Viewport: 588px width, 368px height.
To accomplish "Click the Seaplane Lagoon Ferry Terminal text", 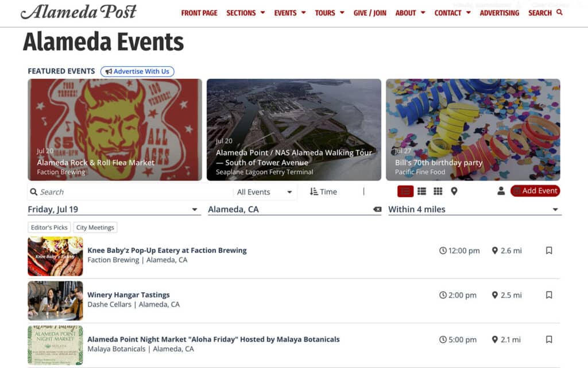I will 264,172.
